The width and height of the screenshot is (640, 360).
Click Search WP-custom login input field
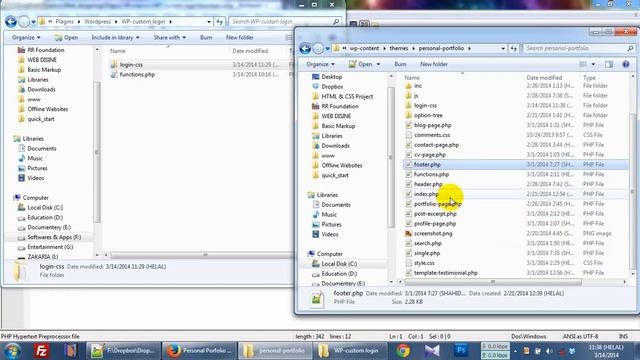tap(285, 21)
